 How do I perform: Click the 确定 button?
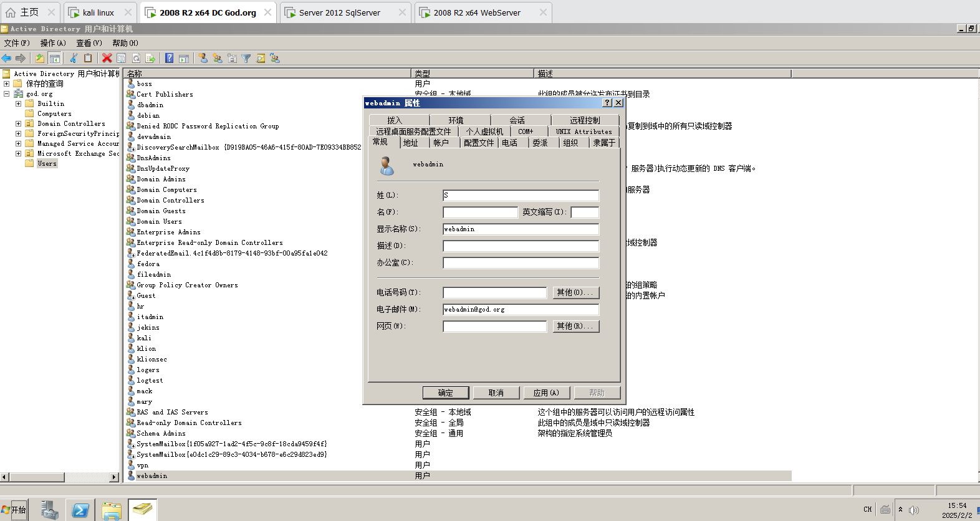pyautogui.click(x=446, y=393)
